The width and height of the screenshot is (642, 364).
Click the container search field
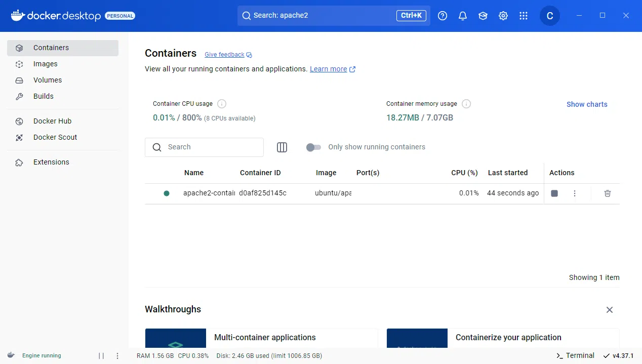(x=204, y=147)
